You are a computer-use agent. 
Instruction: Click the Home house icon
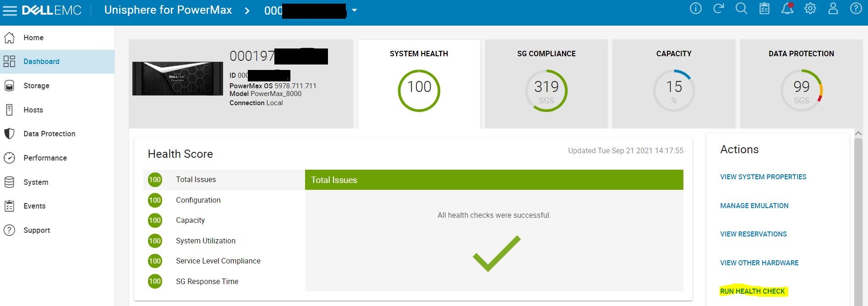(x=10, y=38)
